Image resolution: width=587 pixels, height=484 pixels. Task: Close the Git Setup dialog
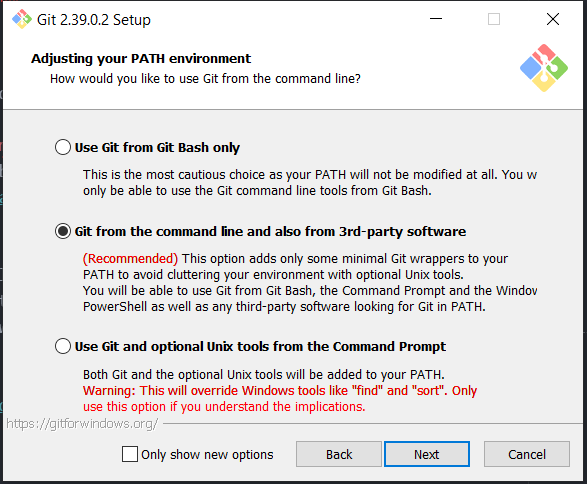[553, 19]
